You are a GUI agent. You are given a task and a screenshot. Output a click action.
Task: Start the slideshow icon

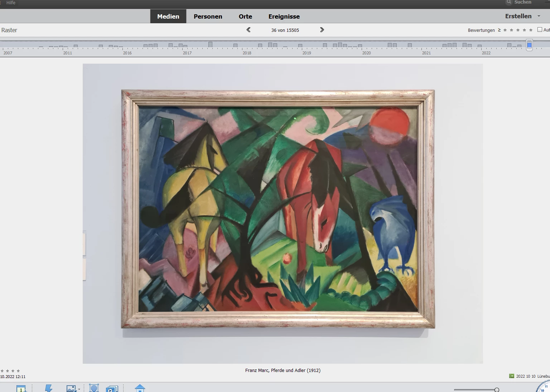coord(112,388)
